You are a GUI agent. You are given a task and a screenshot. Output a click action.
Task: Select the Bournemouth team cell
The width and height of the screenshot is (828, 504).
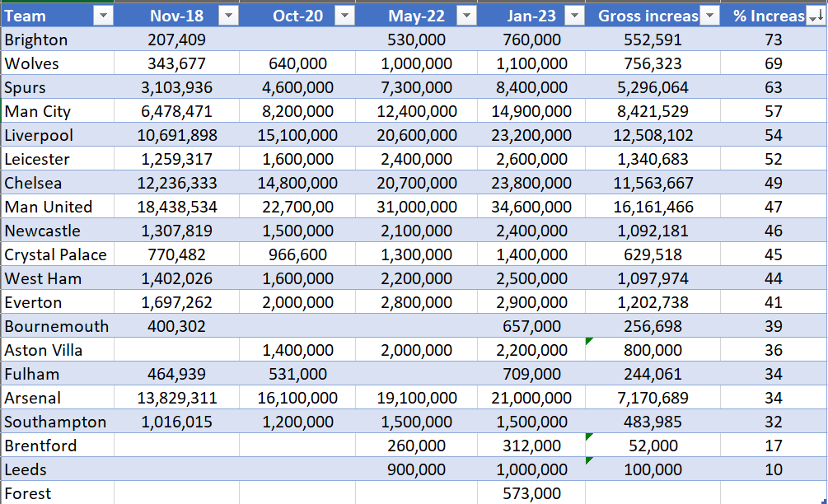(x=58, y=326)
